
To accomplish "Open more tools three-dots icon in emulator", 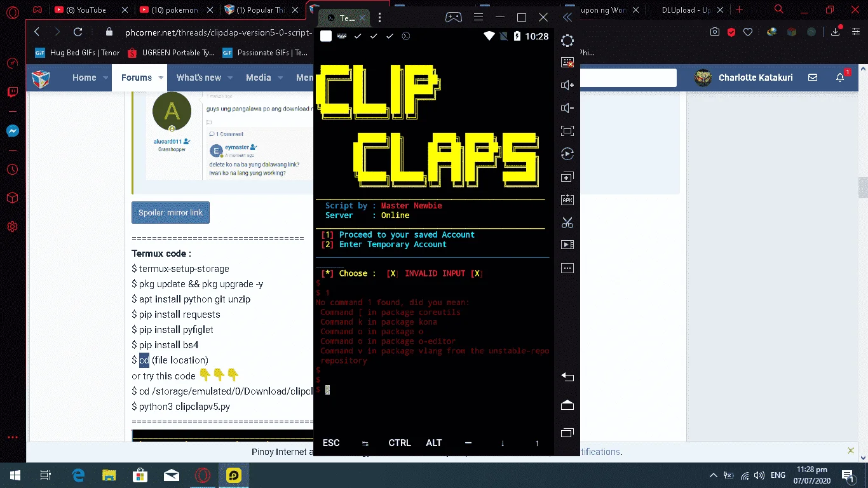I will 567,268.
